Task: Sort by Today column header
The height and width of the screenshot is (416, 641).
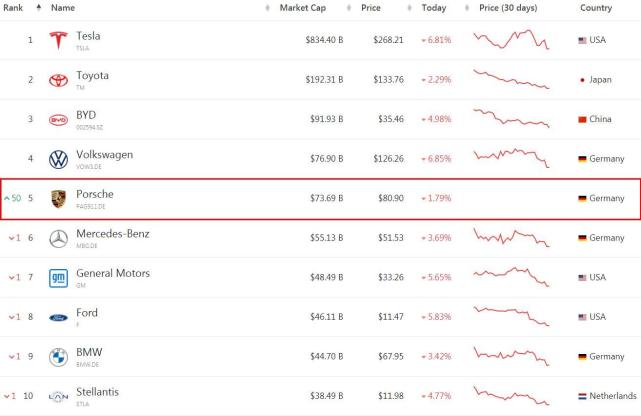Action: (x=434, y=8)
